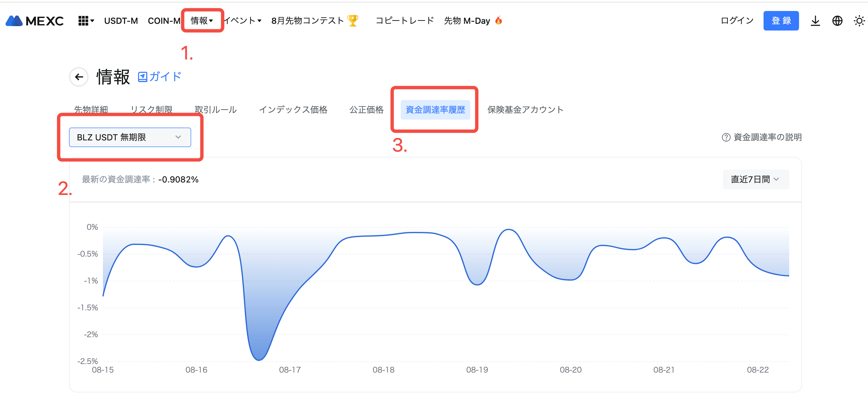Expand the イベント dropdown menu
Viewport: 868px width, 415px height.
coord(243,21)
